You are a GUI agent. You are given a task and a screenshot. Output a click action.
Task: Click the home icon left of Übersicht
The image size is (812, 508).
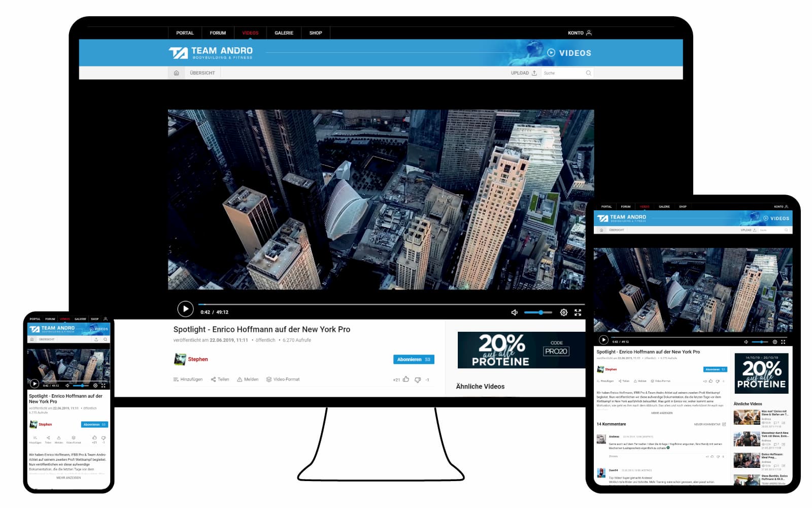pos(176,73)
